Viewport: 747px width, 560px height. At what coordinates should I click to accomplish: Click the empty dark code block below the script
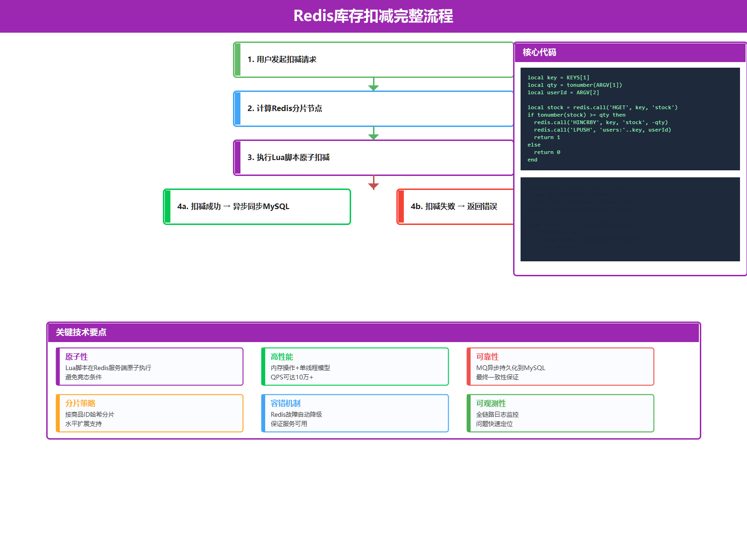click(x=630, y=219)
